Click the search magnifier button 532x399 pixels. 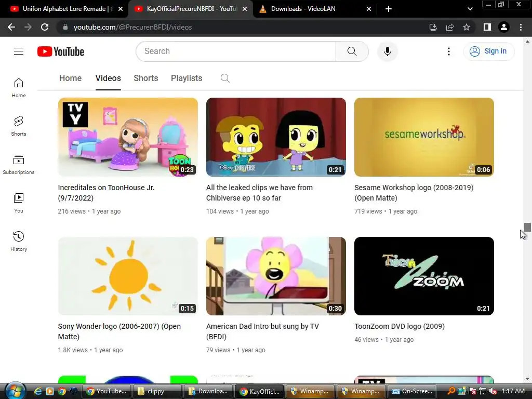[x=352, y=51]
